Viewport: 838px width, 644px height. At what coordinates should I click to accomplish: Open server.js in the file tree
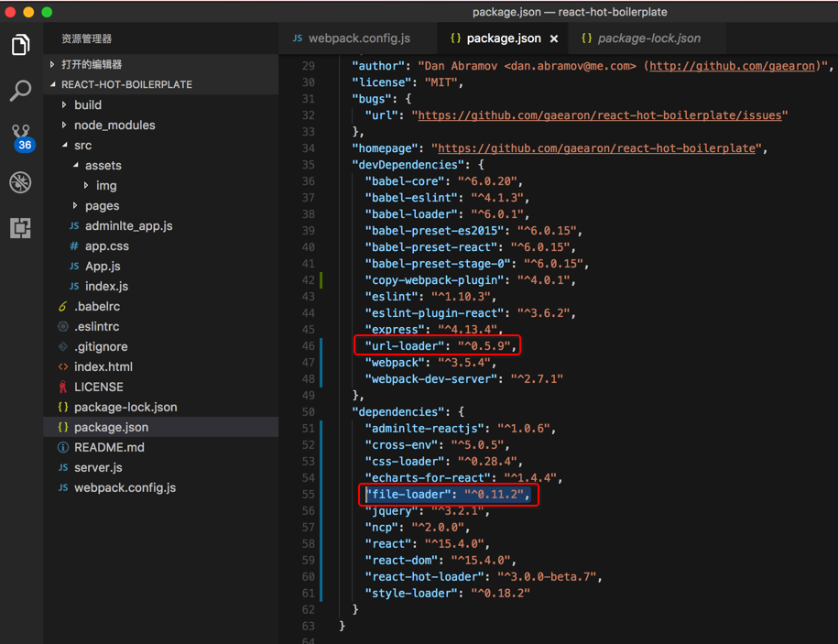[98, 467]
